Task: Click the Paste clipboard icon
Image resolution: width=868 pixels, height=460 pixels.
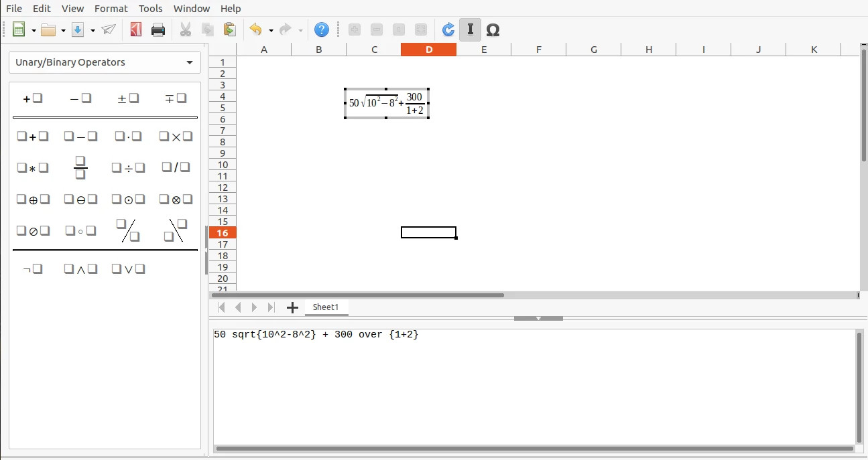Action: pyautogui.click(x=230, y=29)
